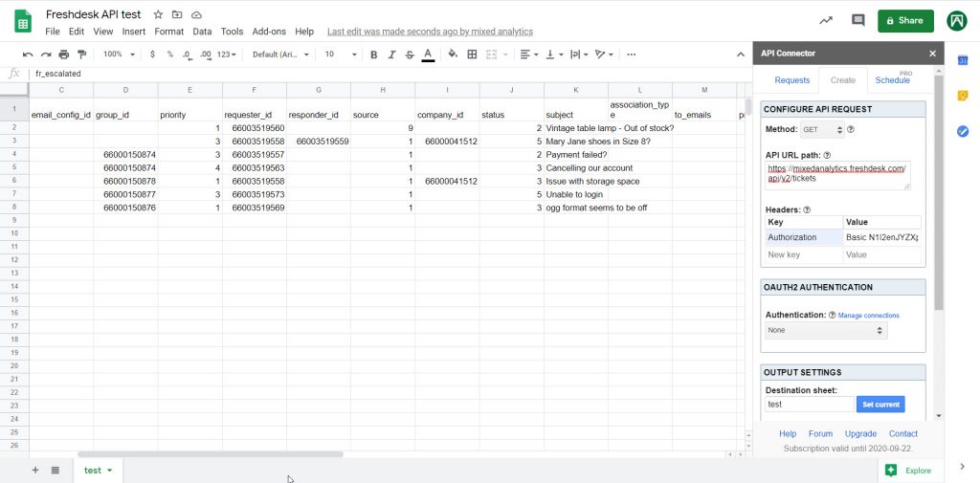The height and width of the screenshot is (483, 980).
Task: Click the Upgrade link in sidebar
Action: coord(860,433)
